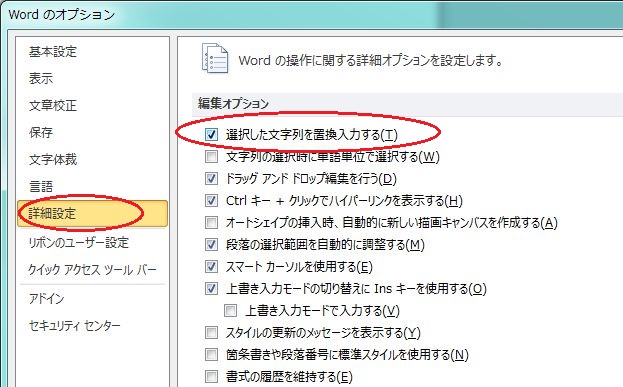Switch to the 表示 category
Image resolution: width=623 pixels, height=387 pixels.
point(41,78)
